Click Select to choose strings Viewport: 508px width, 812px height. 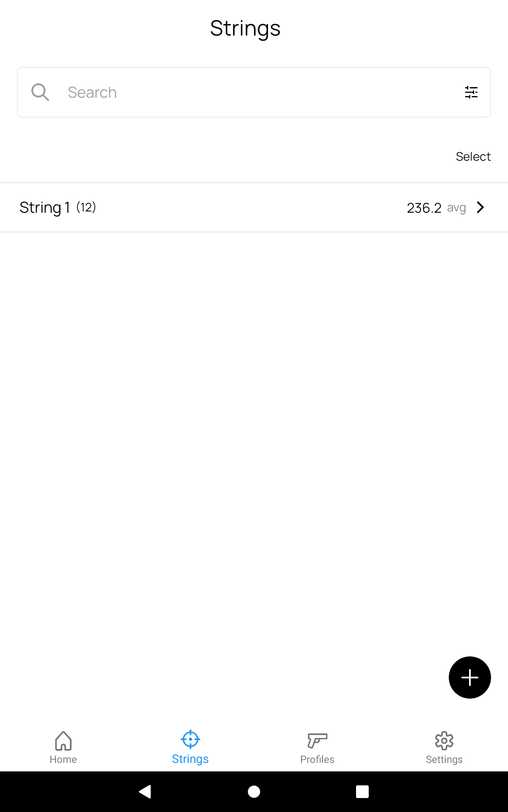click(473, 156)
